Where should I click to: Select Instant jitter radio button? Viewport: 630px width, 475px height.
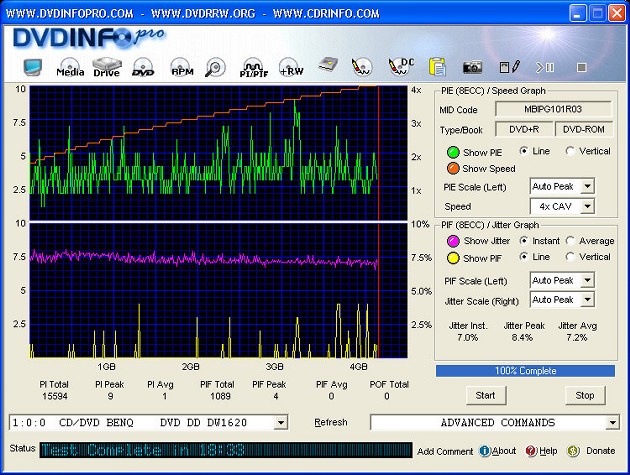524,241
